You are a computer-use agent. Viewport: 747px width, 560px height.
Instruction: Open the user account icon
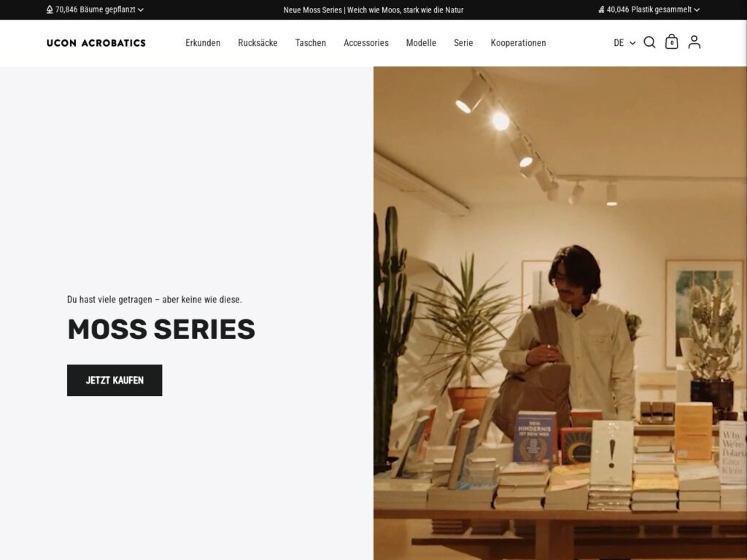(x=694, y=42)
